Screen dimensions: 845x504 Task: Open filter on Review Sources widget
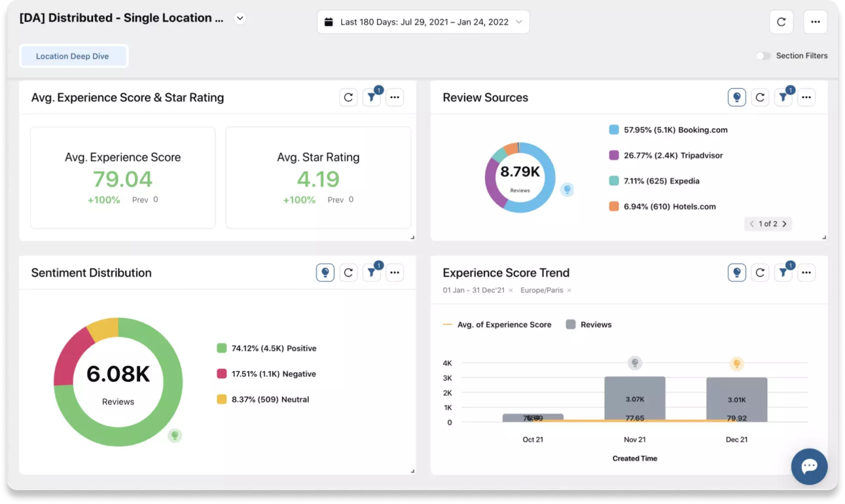783,97
